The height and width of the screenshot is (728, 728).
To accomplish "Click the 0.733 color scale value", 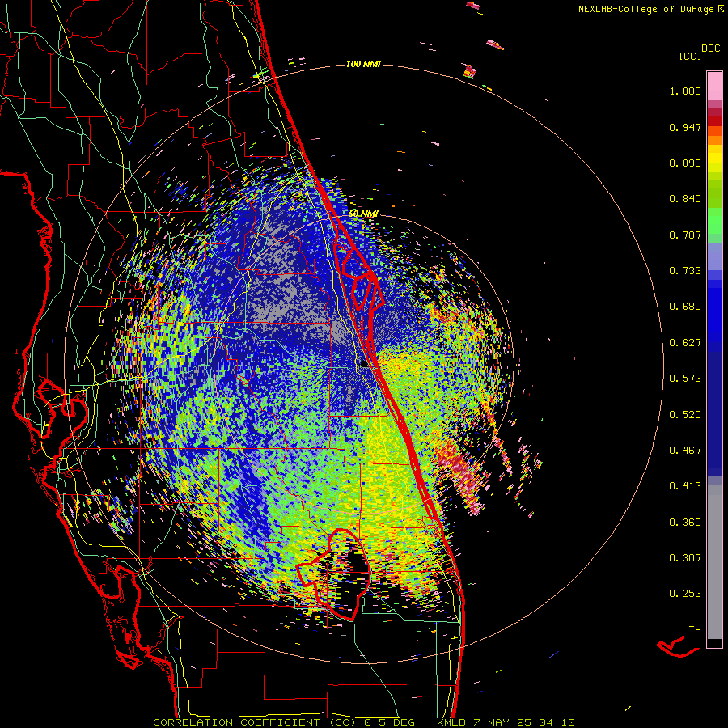I will coord(685,271).
